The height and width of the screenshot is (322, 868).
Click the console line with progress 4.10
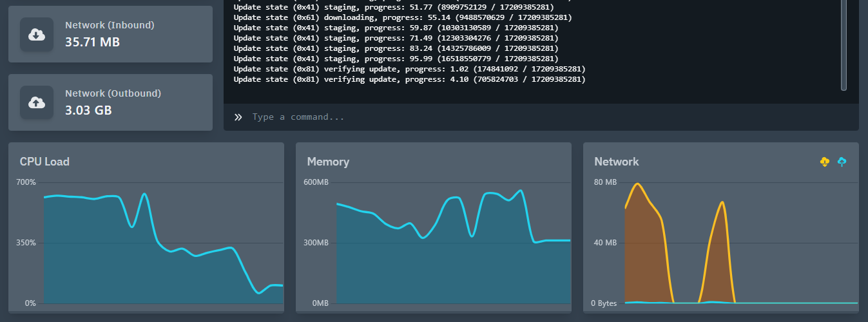coord(409,80)
